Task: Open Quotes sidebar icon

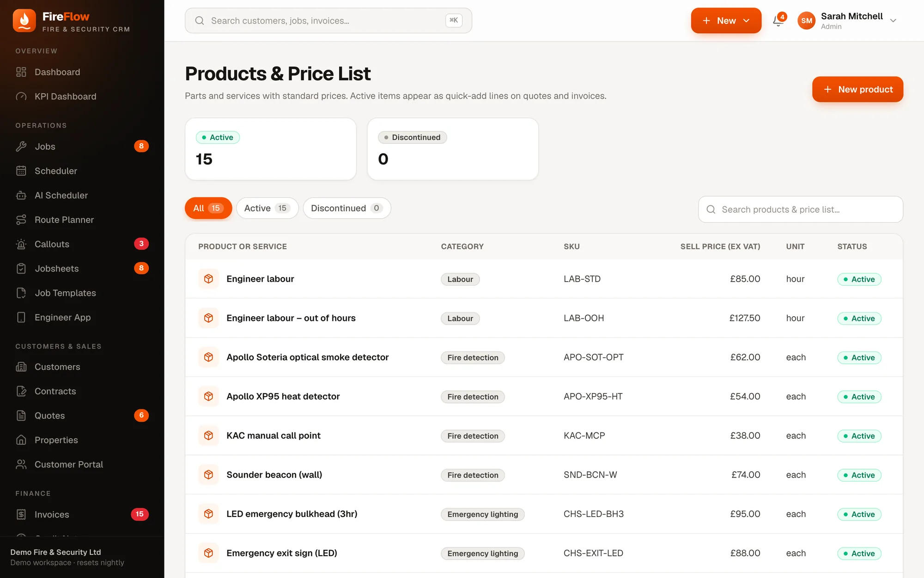Action: tap(21, 416)
